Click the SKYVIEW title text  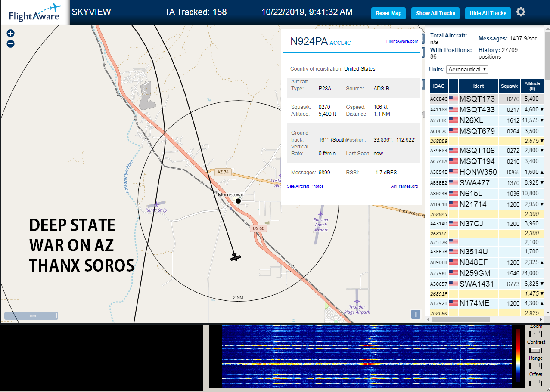click(91, 12)
